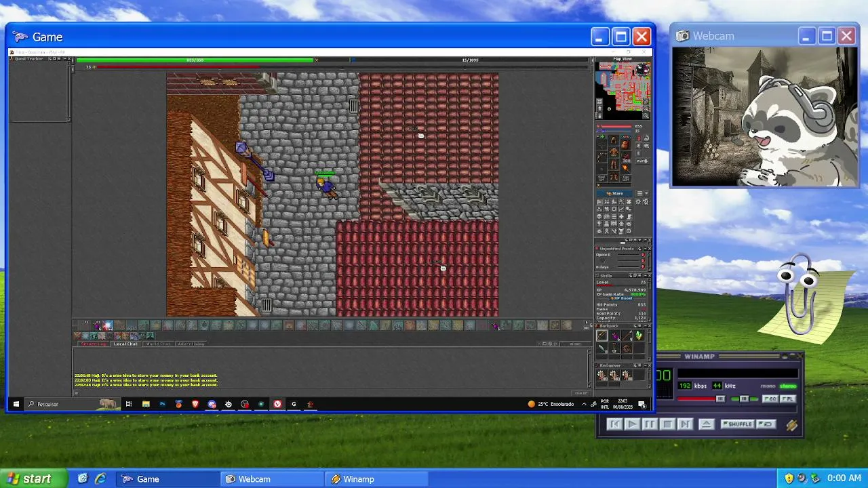
Task: Click the XP taskbar clock 0:00 AM
Action: (x=844, y=479)
